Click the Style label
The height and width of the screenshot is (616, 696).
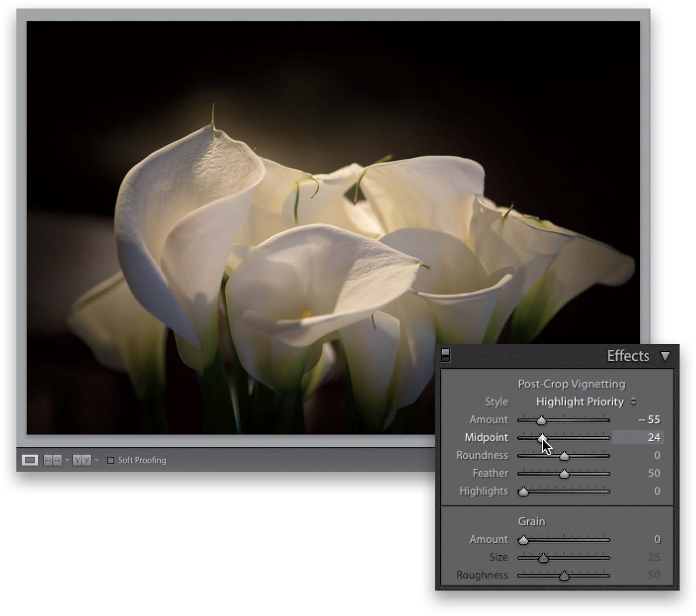(497, 402)
